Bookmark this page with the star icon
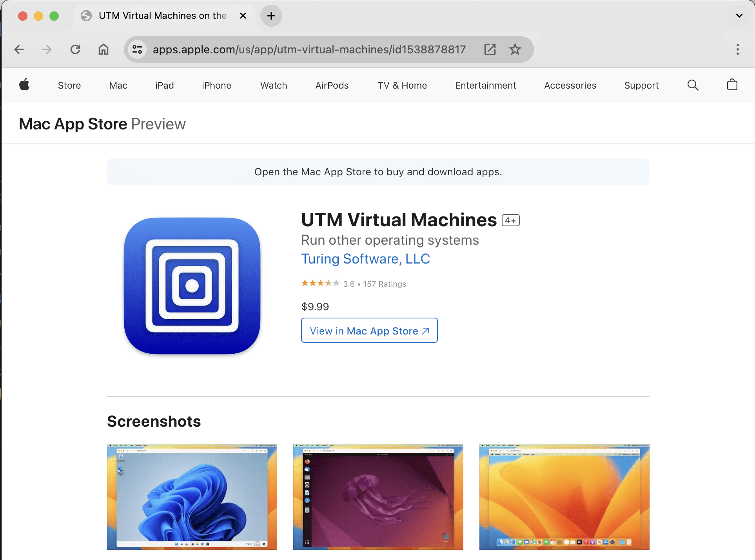 point(515,49)
